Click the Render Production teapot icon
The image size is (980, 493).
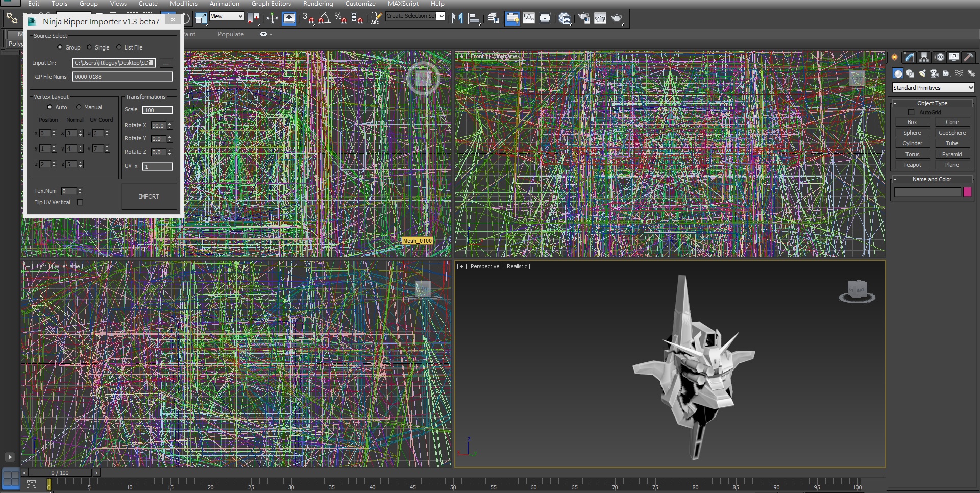click(617, 19)
